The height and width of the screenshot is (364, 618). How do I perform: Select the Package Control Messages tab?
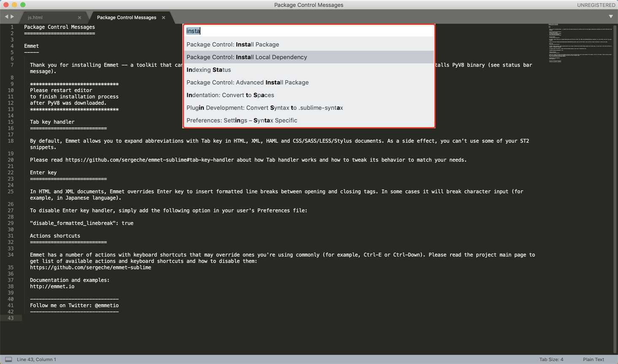click(127, 17)
